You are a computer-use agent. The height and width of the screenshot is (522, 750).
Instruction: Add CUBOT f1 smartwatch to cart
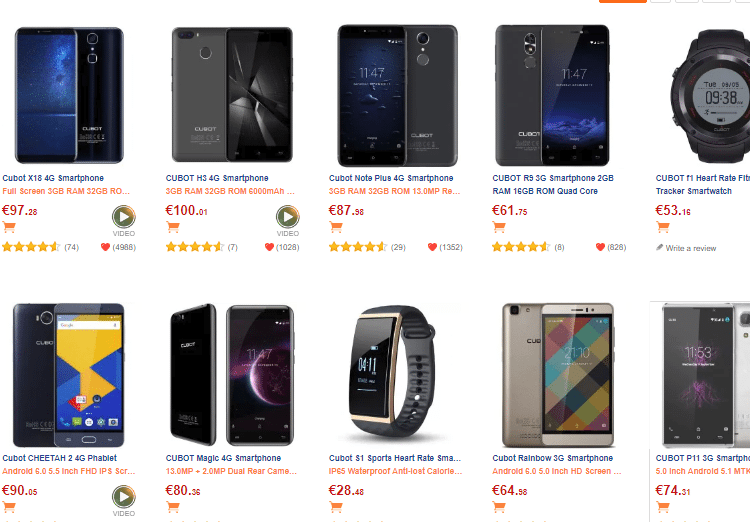[x=663, y=227]
